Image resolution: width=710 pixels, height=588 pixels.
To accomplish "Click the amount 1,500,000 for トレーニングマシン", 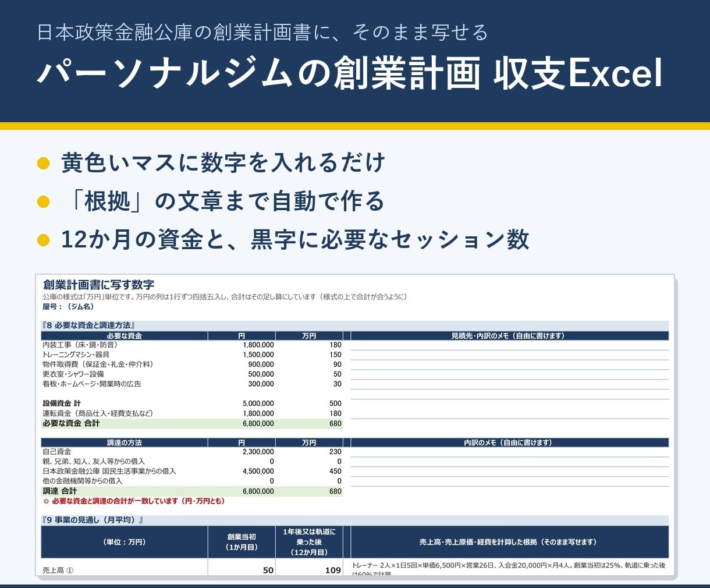I will pos(258,355).
